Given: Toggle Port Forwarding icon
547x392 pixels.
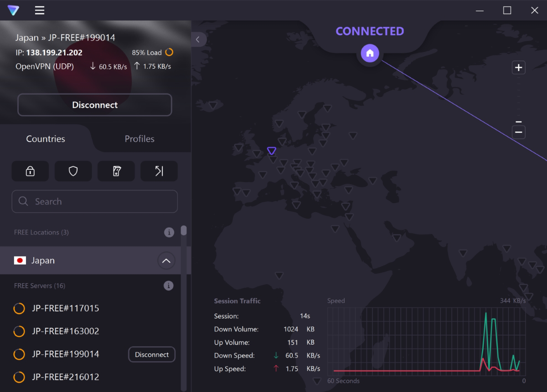Looking at the screenshot, I should coord(159,171).
